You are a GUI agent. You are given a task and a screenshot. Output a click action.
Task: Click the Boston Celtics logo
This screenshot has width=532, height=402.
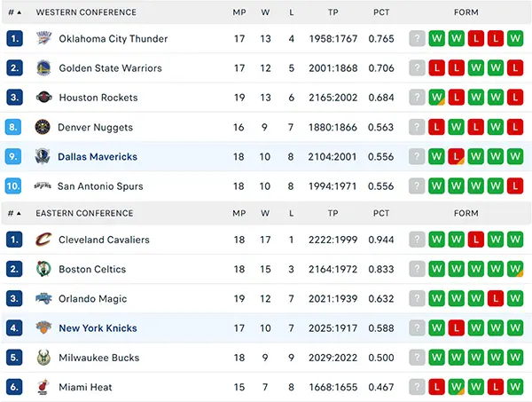click(x=43, y=269)
